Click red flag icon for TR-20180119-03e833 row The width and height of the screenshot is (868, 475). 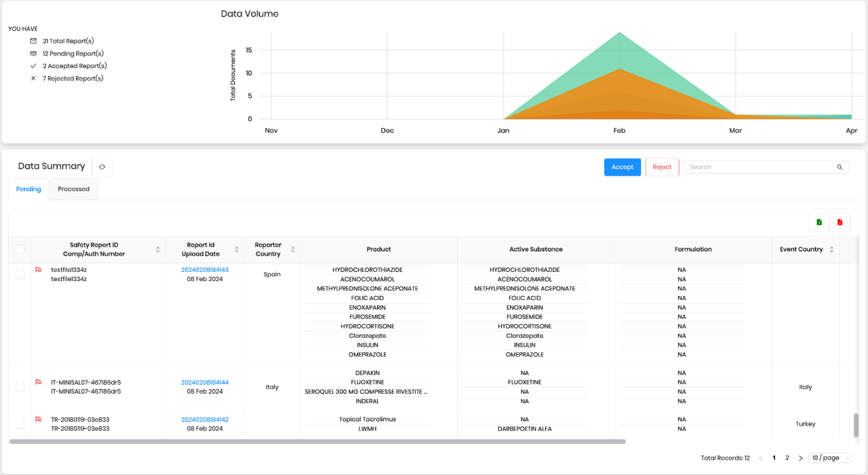pyautogui.click(x=38, y=419)
